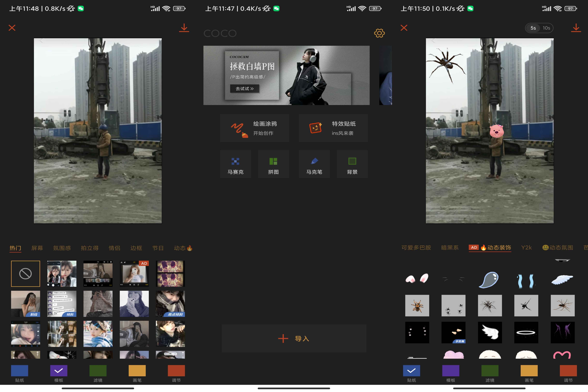Select the 5s duration option
Viewport: 588px width, 392px height.
pyautogui.click(x=533, y=28)
